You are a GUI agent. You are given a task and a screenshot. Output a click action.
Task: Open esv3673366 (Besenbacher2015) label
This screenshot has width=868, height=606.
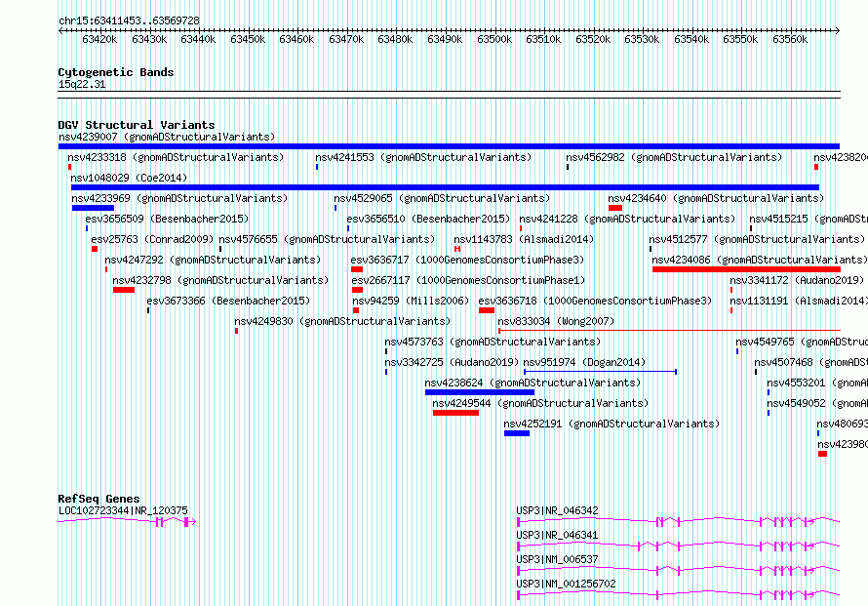tap(228, 301)
